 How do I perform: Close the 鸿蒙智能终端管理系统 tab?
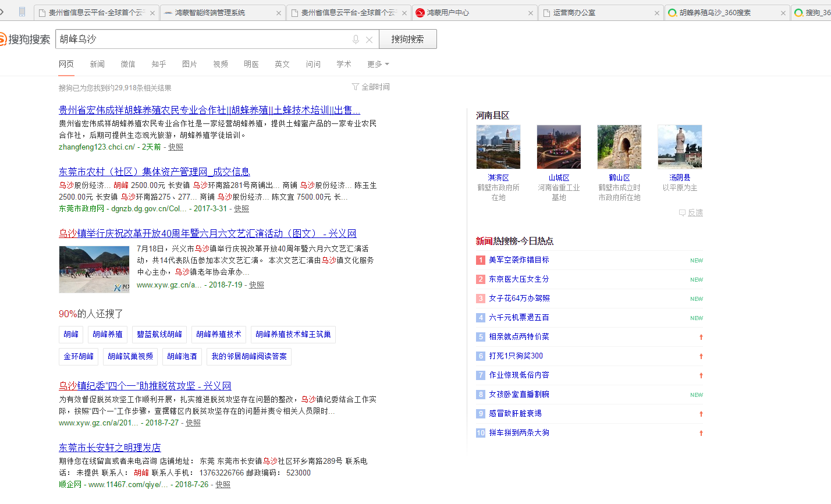click(x=278, y=13)
